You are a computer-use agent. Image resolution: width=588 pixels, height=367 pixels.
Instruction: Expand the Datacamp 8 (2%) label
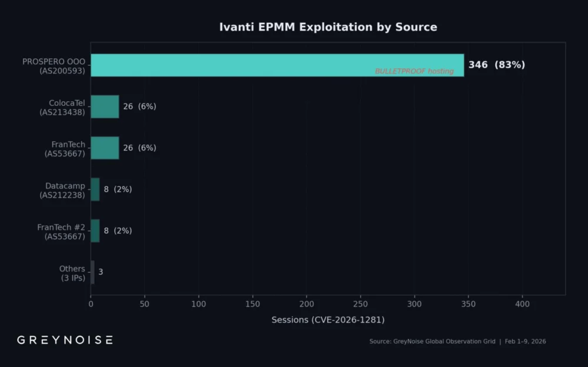(117, 189)
